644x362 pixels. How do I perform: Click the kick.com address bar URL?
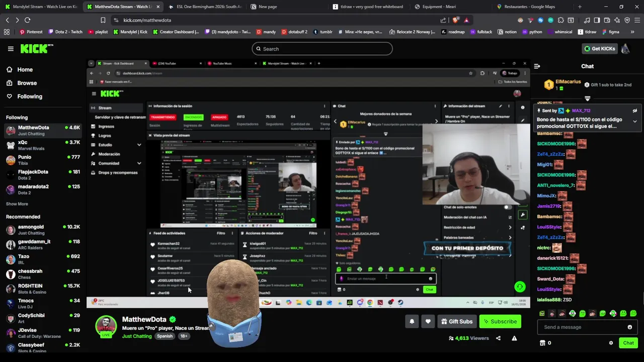click(147, 20)
